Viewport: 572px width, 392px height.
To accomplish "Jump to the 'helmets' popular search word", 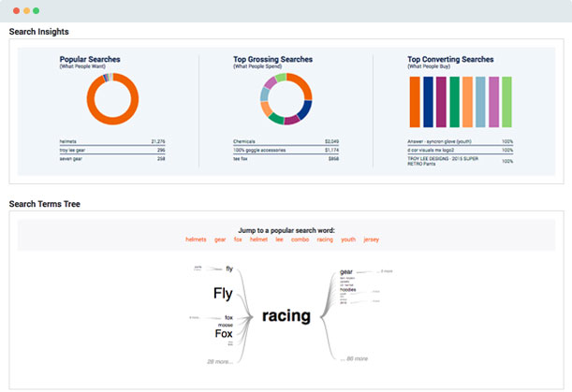I will coord(196,240).
